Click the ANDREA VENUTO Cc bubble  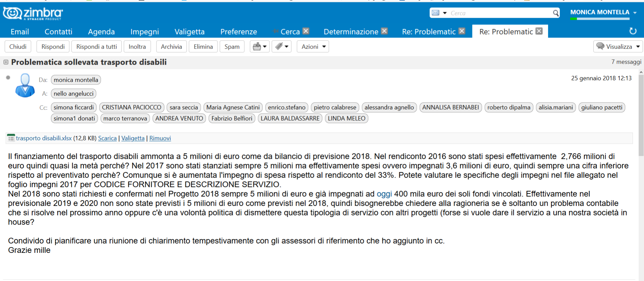[x=179, y=118]
